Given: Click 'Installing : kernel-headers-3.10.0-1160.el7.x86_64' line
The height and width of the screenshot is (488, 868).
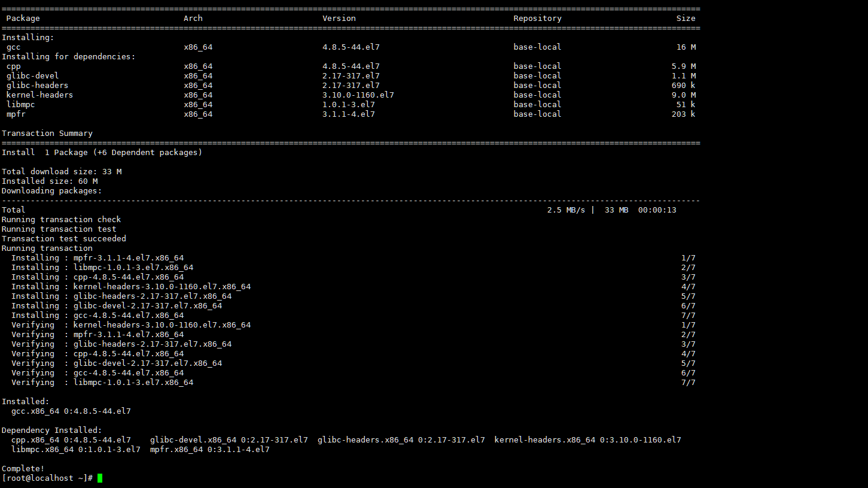Looking at the screenshot, I should [131, 286].
